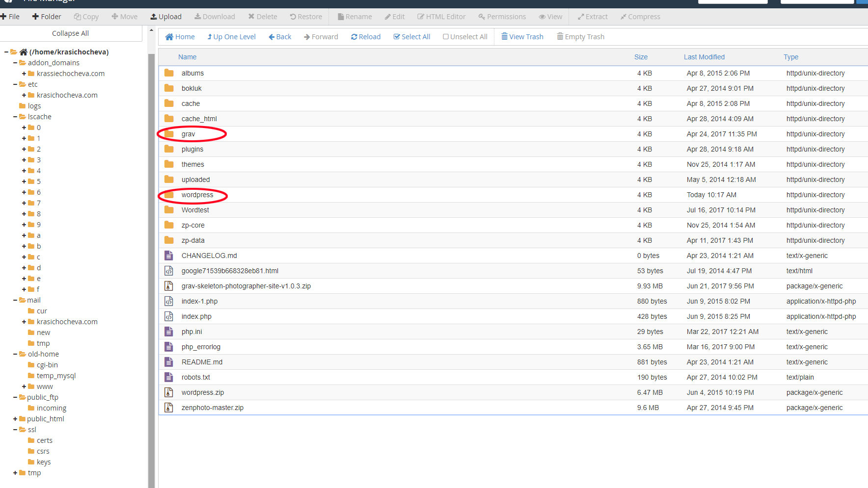Click the tree panel vertical scrollbar
Screen dimensions: 868x488
pos(151,270)
